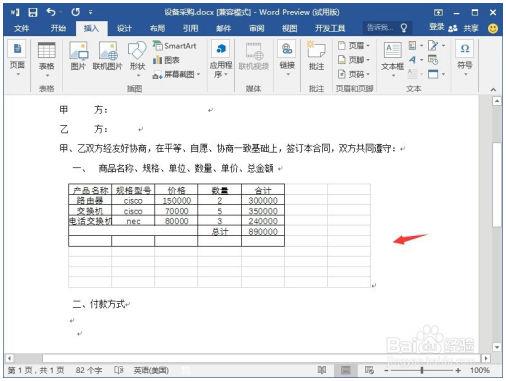Click the 共享 Share button
The image size is (506, 381).
click(x=464, y=28)
